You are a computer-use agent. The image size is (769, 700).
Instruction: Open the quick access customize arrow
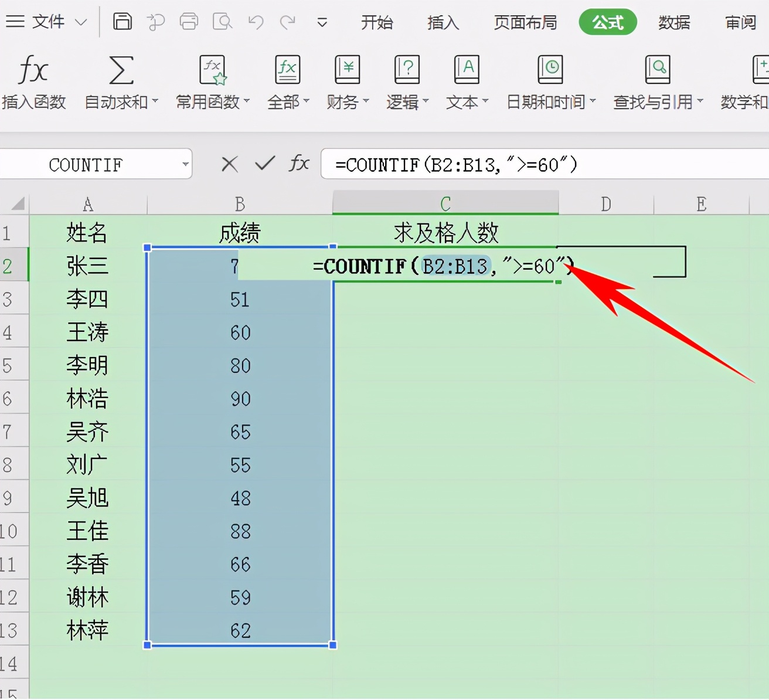[322, 23]
